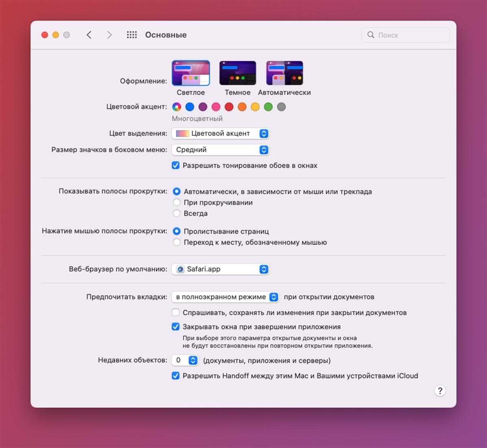
Task: Select Всегда scroll bar option
Action: click(177, 213)
